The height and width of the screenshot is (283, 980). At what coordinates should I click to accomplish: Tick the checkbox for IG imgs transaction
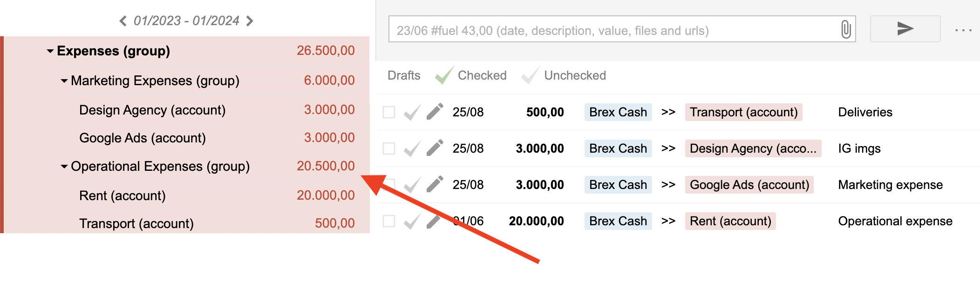pyautogui.click(x=389, y=148)
